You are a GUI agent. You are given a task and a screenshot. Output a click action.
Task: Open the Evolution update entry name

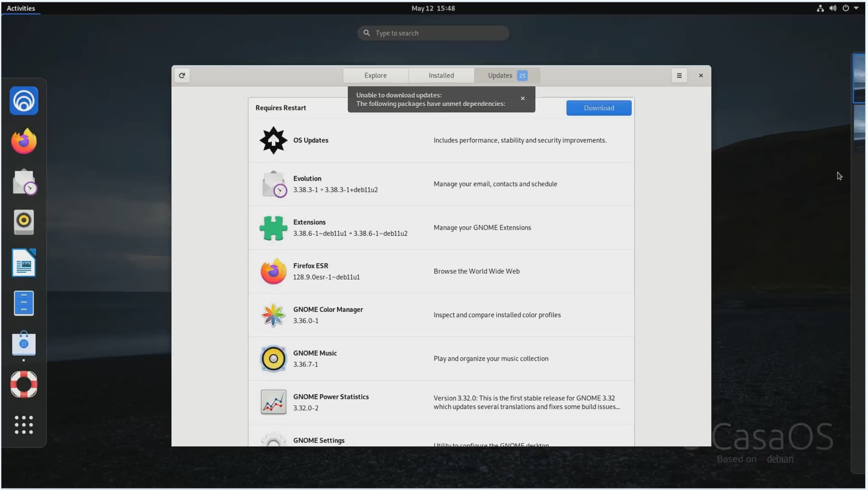(x=307, y=179)
